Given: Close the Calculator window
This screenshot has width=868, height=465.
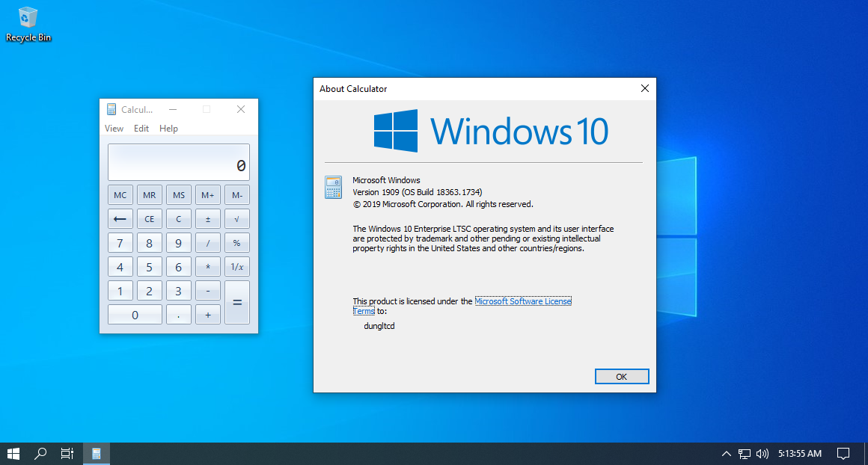Looking at the screenshot, I should pos(241,109).
